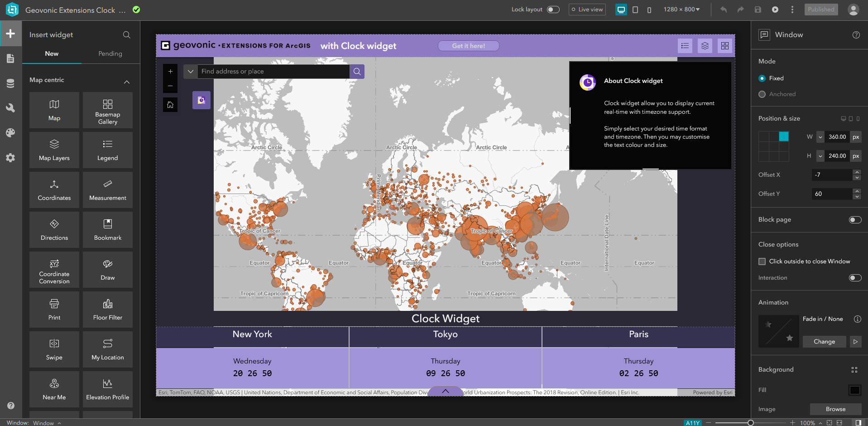Insert the Bookmark widget

click(x=108, y=230)
